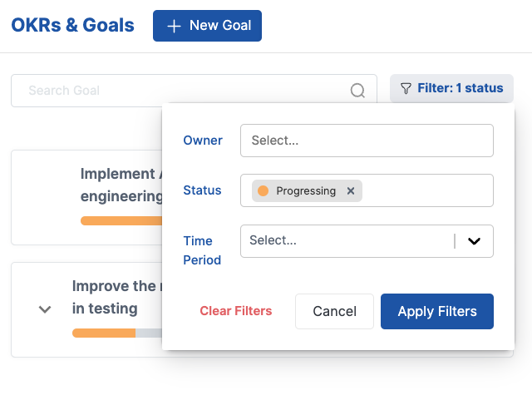
Task: Click the OKRs & Goals heading
Action: click(72, 26)
